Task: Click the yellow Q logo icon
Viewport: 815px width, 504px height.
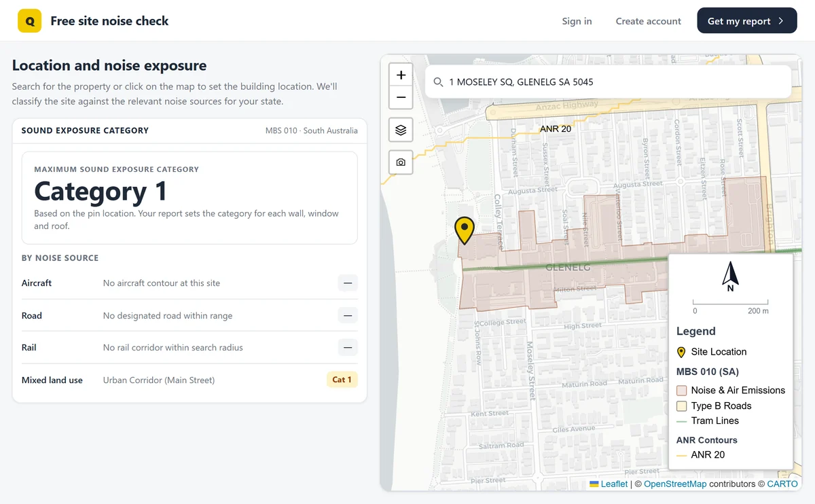Action: pos(29,21)
